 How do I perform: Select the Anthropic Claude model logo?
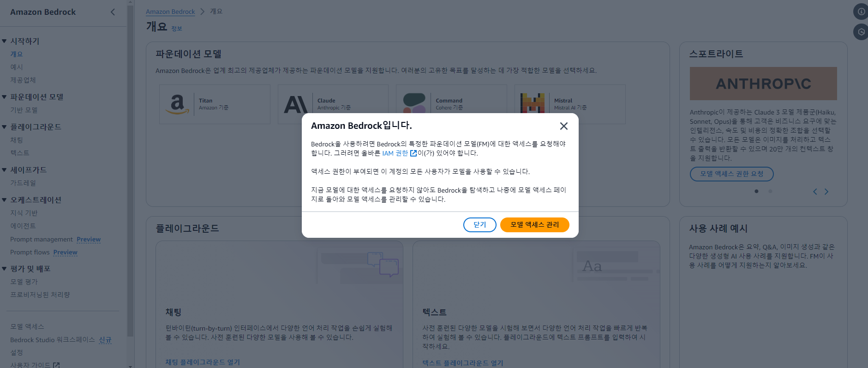tap(295, 104)
